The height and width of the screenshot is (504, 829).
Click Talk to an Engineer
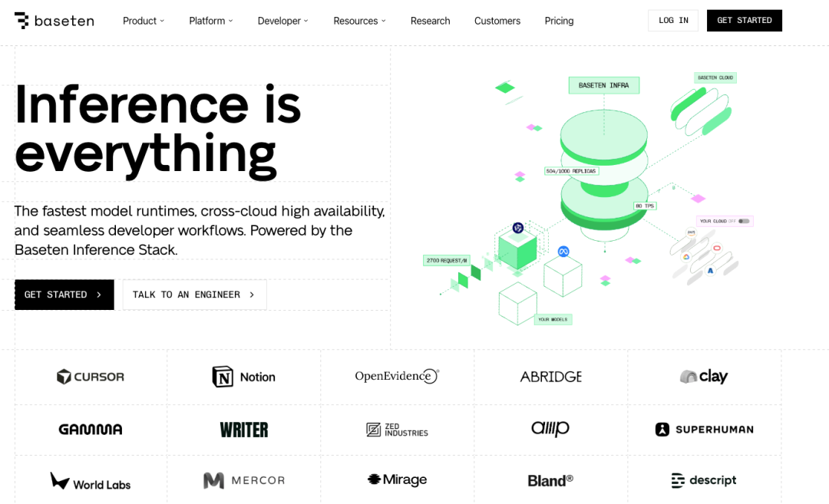(x=194, y=295)
